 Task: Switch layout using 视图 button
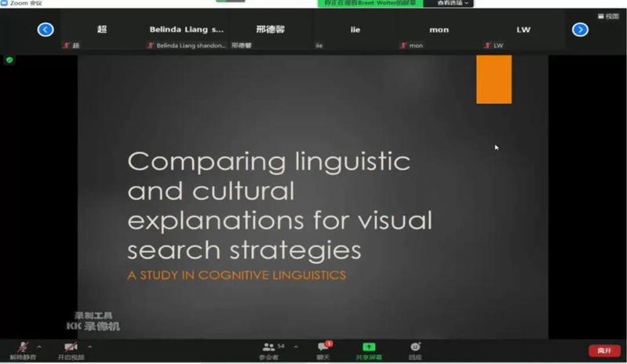point(608,16)
